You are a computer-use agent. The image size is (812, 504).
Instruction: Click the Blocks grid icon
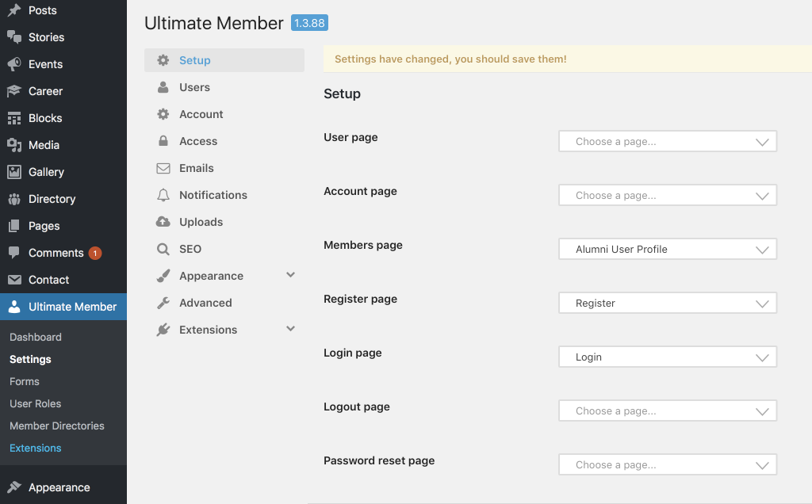pos(14,118)
